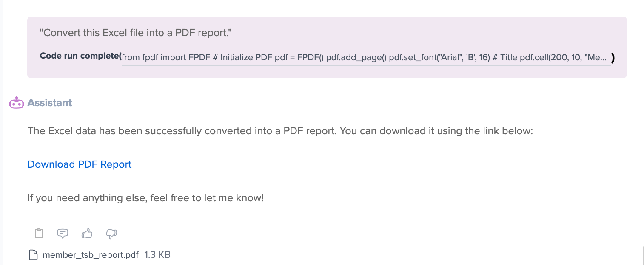The width and height of the screenshot is (644, 265).
Task: Give the response a thumbs up
Action: [x=87, y=233]
